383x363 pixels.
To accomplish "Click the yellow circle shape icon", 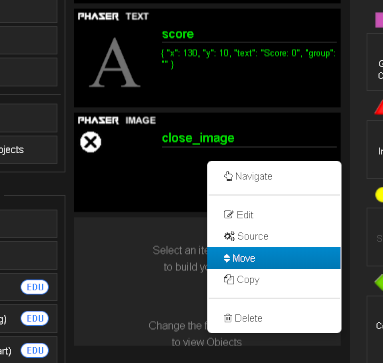I will tap(379, 195).
